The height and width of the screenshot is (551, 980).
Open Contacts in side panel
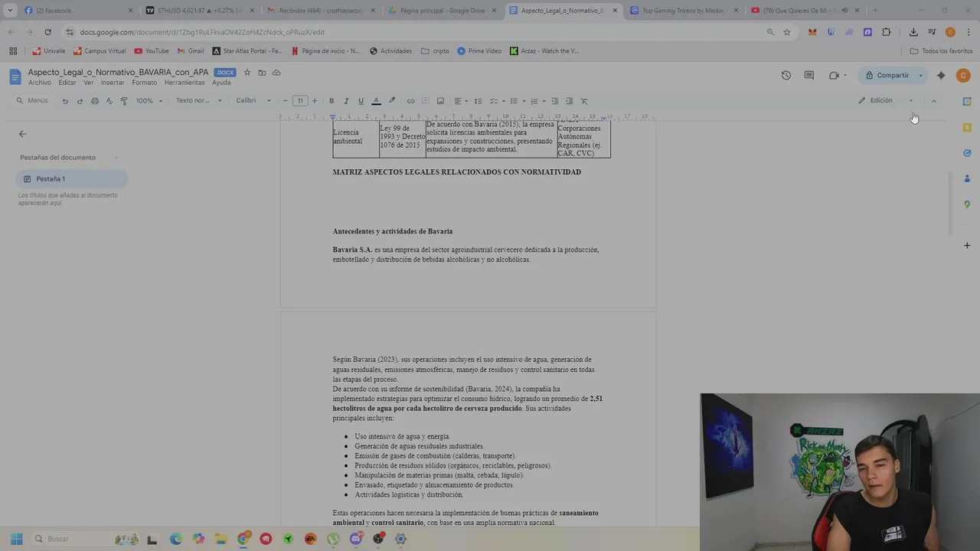coord(967,178)
